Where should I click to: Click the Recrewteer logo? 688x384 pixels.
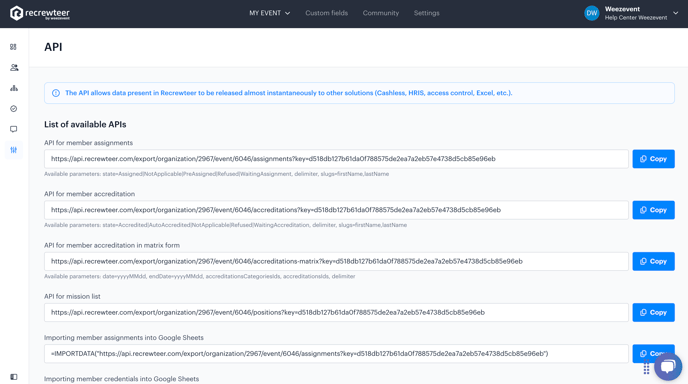[39, 13]
